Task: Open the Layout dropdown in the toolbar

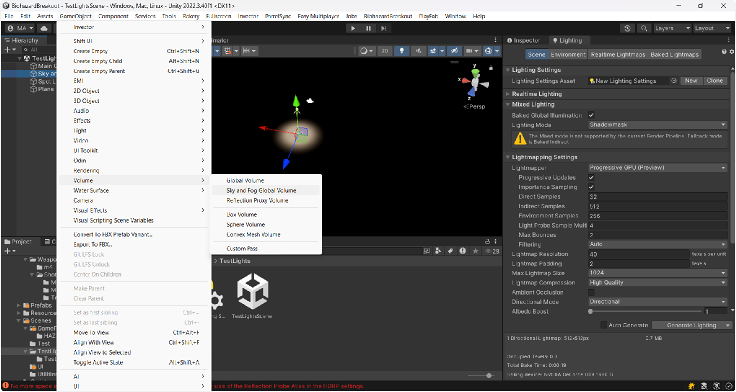Action: (x=712, y=28)
